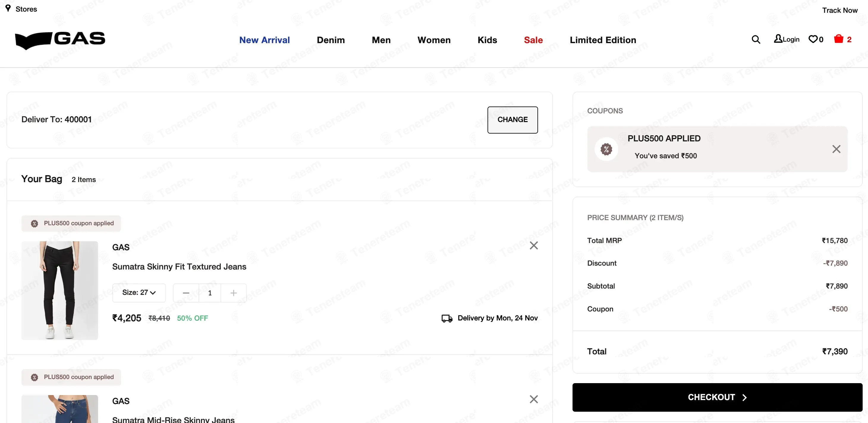Open the Men menu
Screen dimensions: 868x423
pos(381,40)
